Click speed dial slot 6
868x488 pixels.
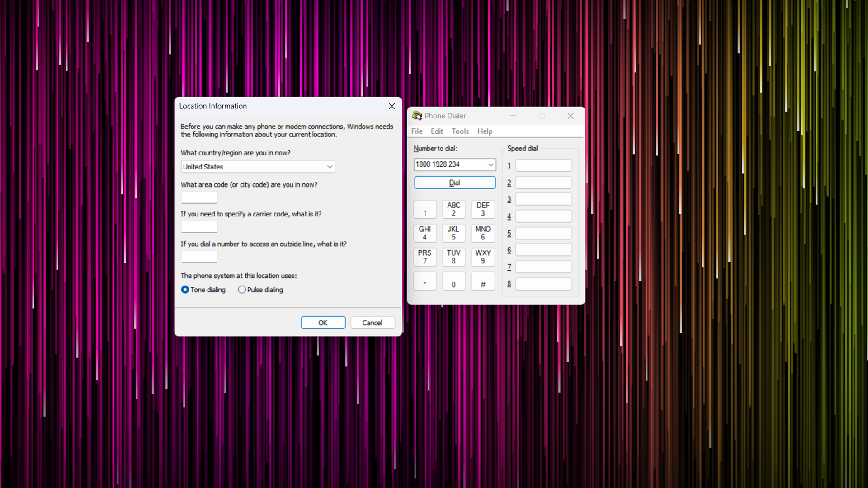(543, 250)
